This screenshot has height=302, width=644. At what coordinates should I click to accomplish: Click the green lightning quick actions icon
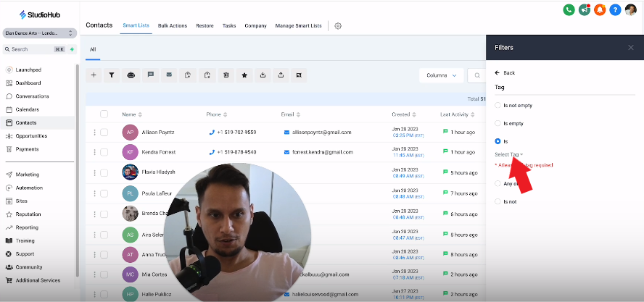(x=72, y=49)
